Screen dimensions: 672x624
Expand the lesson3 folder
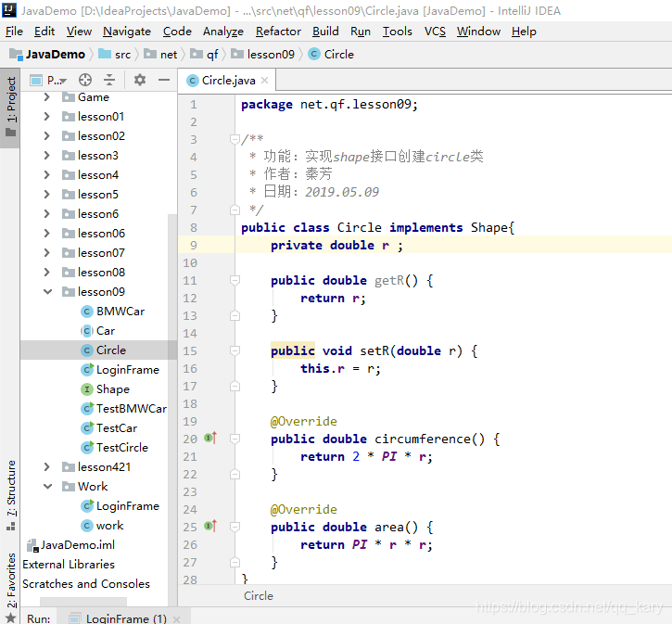tap(46, 156)
